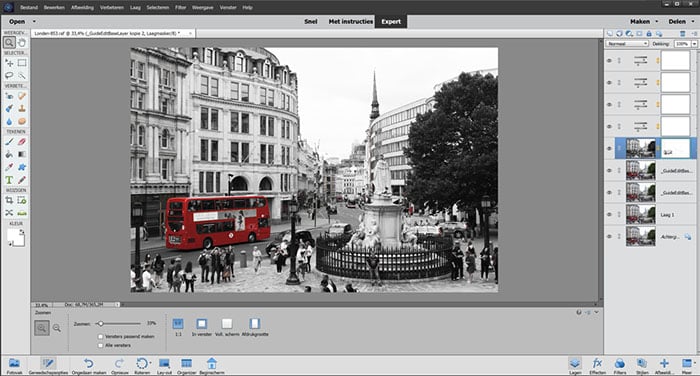Select the Red Eye Removal tool

[x=9, y=96]
